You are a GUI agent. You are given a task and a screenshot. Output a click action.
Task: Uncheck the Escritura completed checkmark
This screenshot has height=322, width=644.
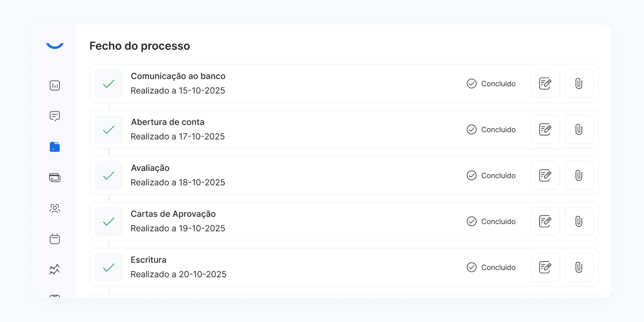[x=108, y=267]
